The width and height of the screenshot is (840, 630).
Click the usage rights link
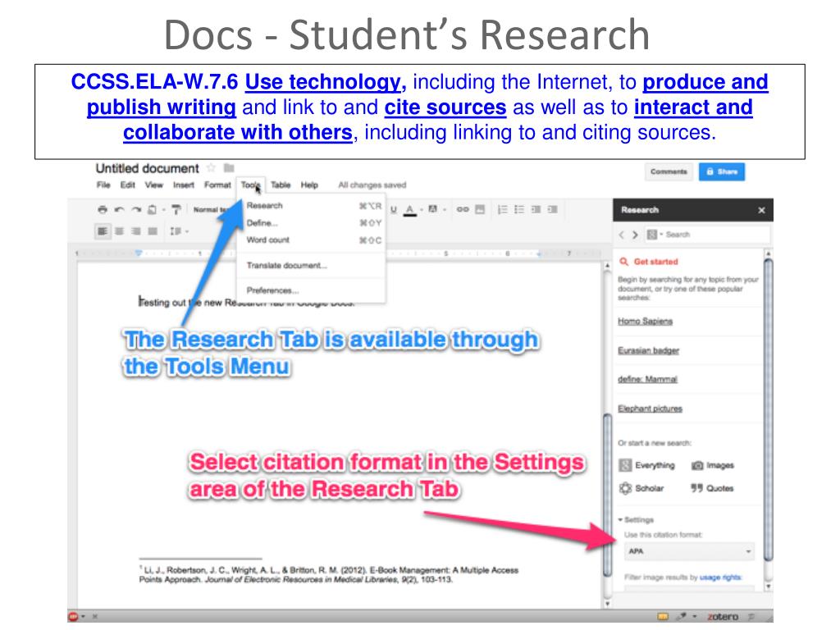click(720, 577)
